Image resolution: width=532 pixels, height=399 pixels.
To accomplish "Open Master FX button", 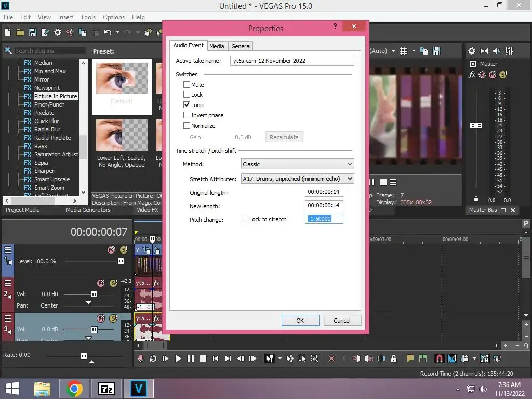I will (x=472, y=75).
